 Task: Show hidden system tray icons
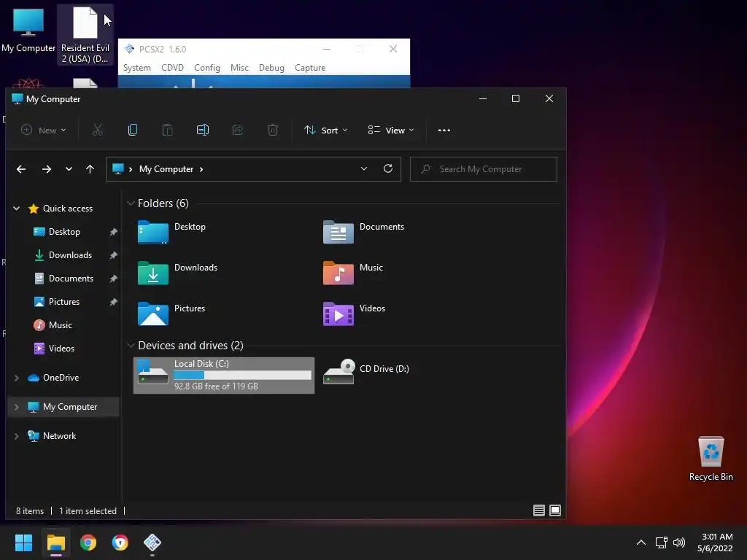point(641,542)
